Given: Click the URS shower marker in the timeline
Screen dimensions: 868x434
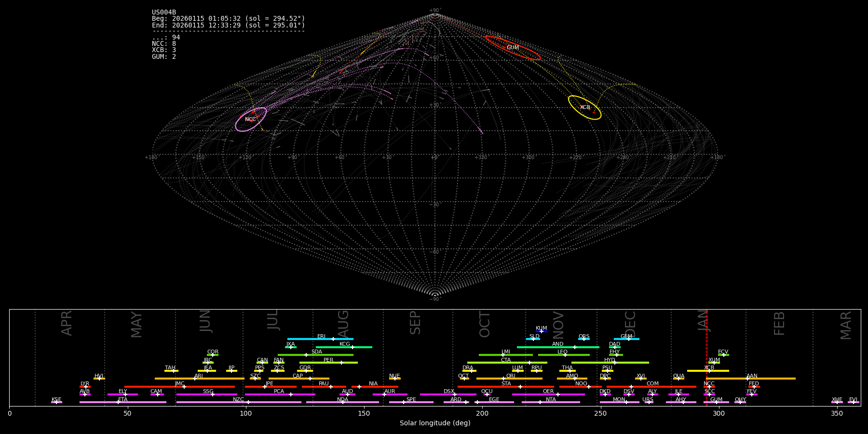Looking at the screenshot, I should [649, 402].
